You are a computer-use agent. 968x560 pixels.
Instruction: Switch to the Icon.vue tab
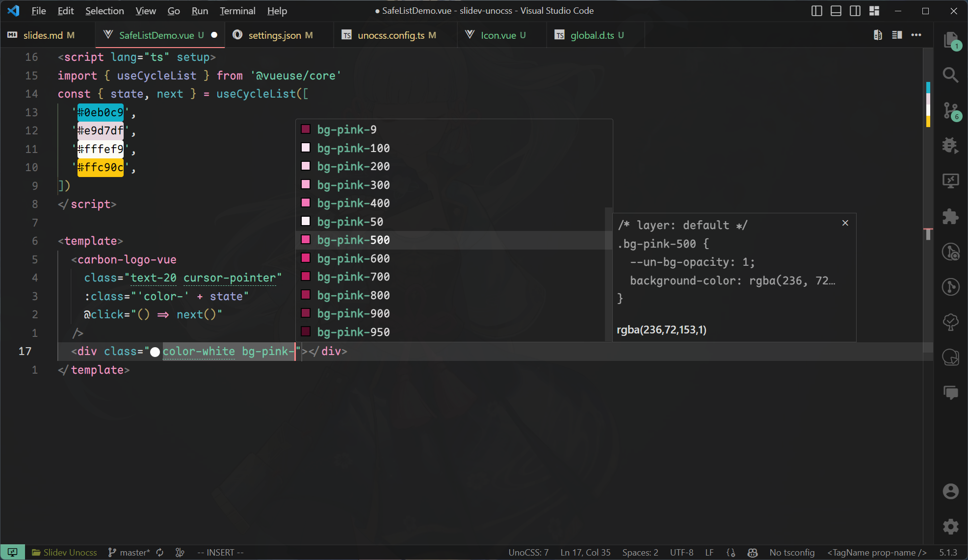click(x=501, y=35)
